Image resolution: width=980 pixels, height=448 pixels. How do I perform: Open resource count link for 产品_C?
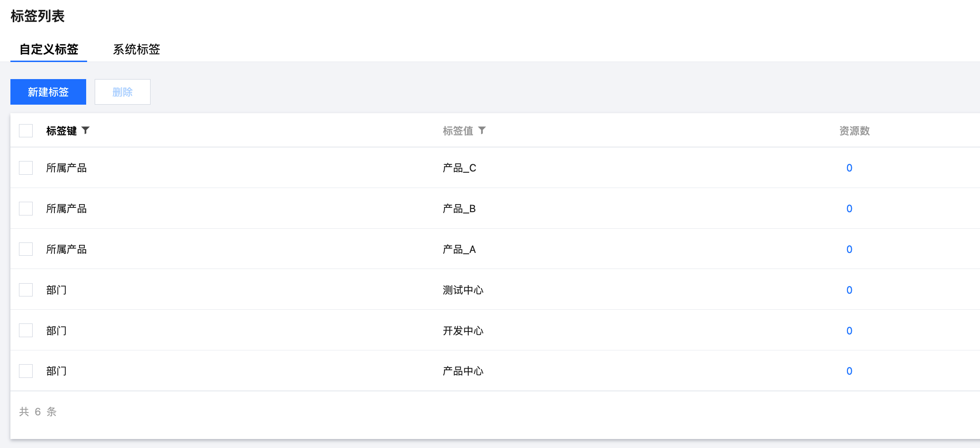point(849,168)
